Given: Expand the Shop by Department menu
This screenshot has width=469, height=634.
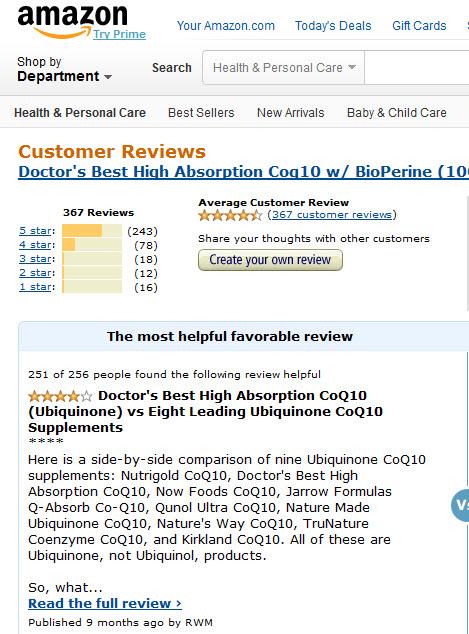Looking at the screenshot, I should click(x=64, y=69).
